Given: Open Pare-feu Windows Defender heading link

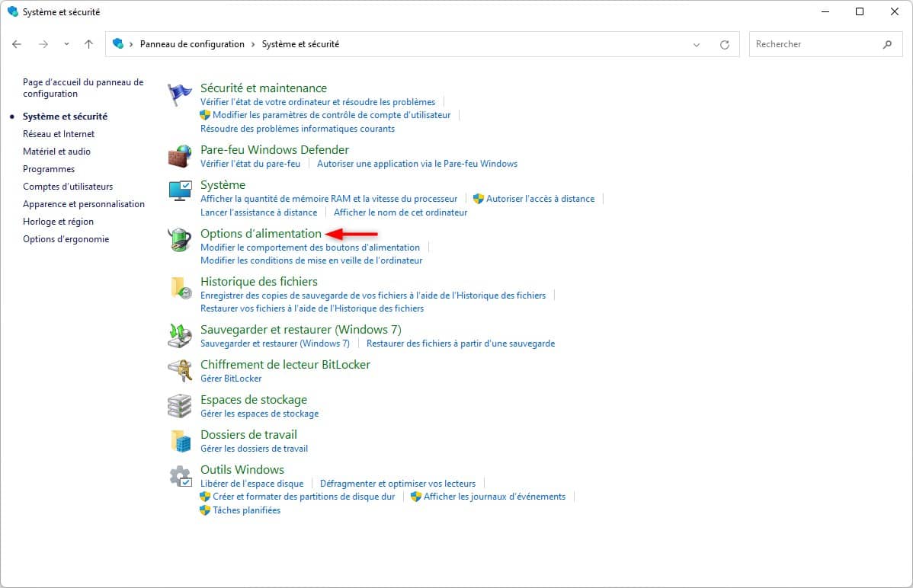Looking at the screenshot, I should click(275, 149).
